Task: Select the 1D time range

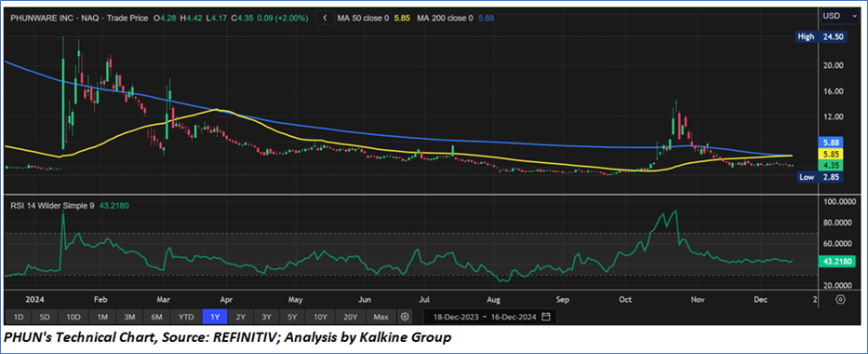Action: (18, 317)
